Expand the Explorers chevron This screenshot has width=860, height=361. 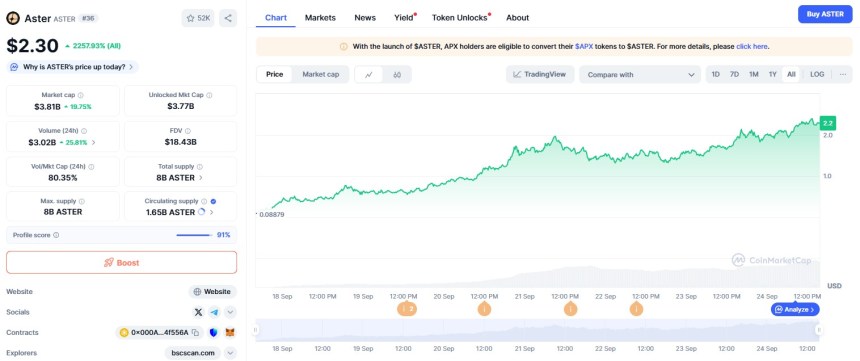coord(230,353)
